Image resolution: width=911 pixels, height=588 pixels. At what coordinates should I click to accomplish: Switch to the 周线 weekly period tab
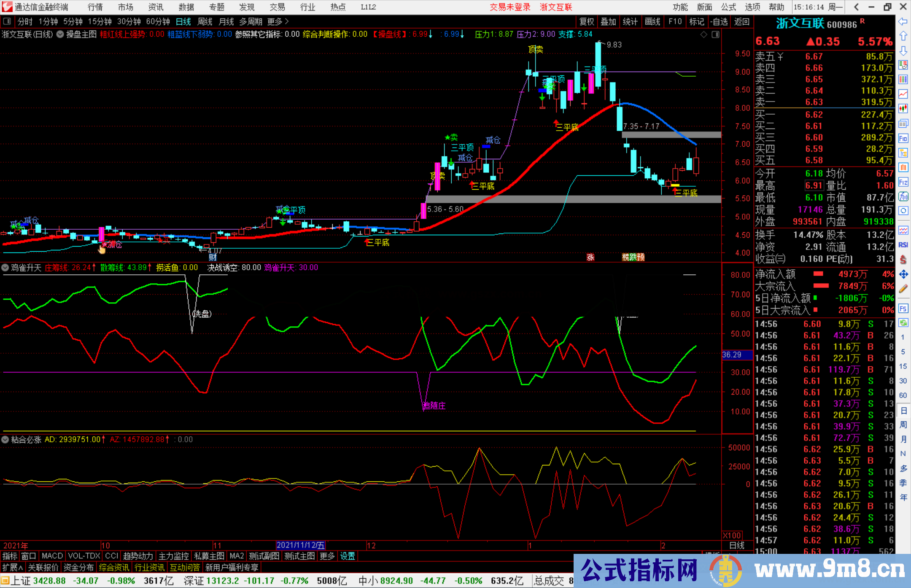(x=205, y=21)
